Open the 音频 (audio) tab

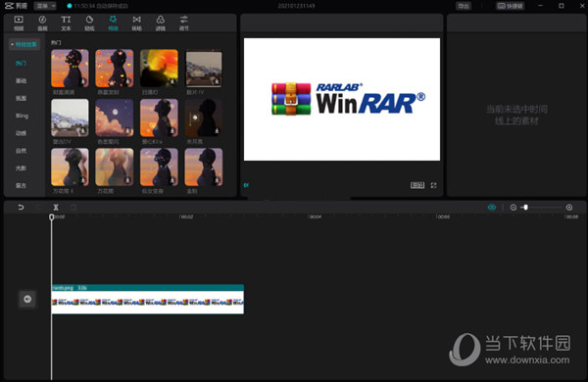point(42,23)
